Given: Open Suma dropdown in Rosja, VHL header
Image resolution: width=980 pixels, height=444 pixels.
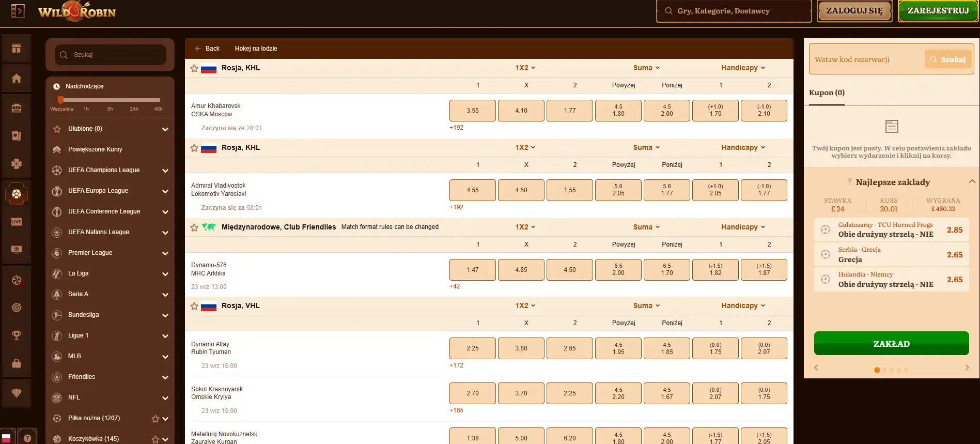Looking at the screenshot, I should (x=646, y=305).
